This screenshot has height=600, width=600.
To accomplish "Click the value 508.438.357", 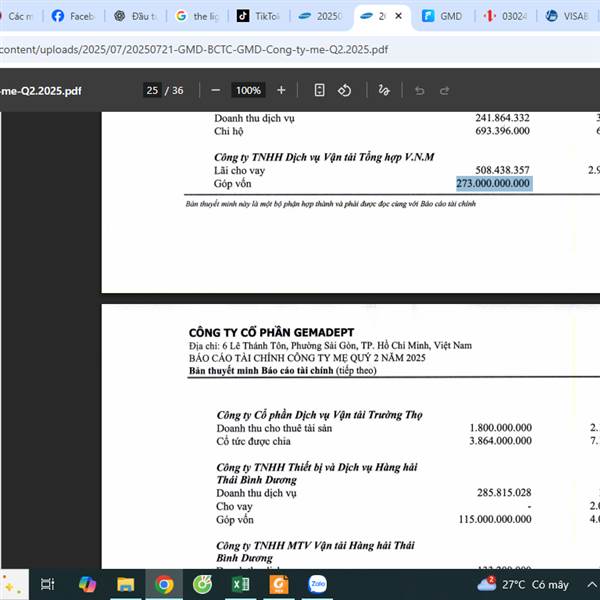I will pyautogui.click(x=502, y=170).
